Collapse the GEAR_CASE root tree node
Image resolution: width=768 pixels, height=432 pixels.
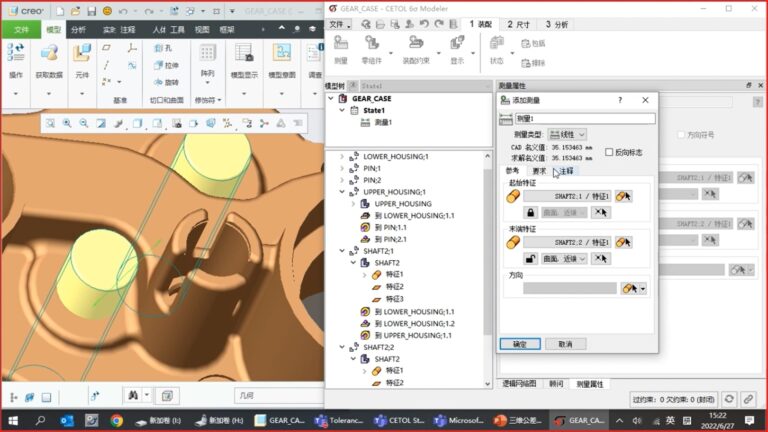click(331, 98)
